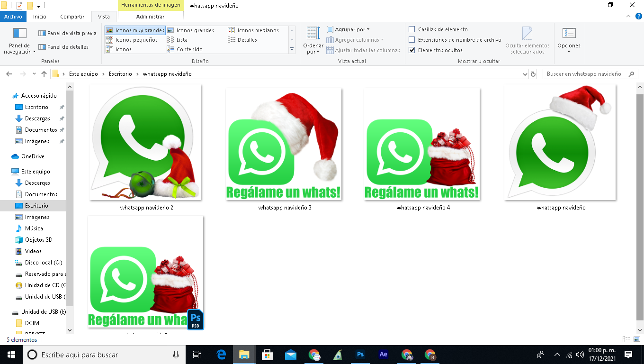Choose Contenido layout
Viewport: 644px width, 364px height.
point(185,49)
